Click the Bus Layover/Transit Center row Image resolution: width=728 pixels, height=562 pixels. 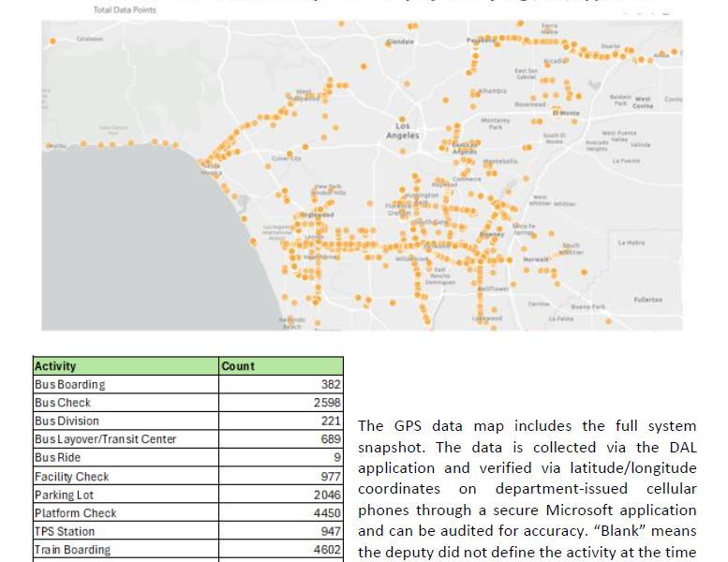click(x=105, y=439)
